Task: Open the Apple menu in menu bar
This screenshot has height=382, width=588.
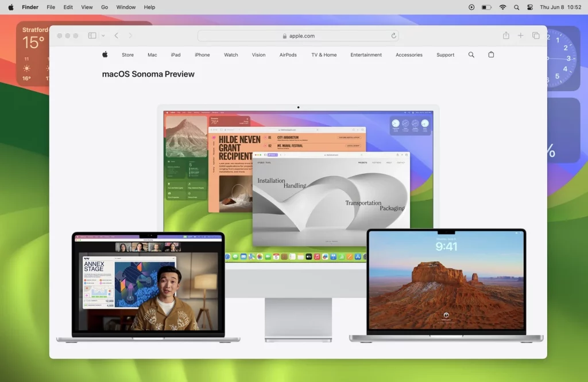Action: 11,7
